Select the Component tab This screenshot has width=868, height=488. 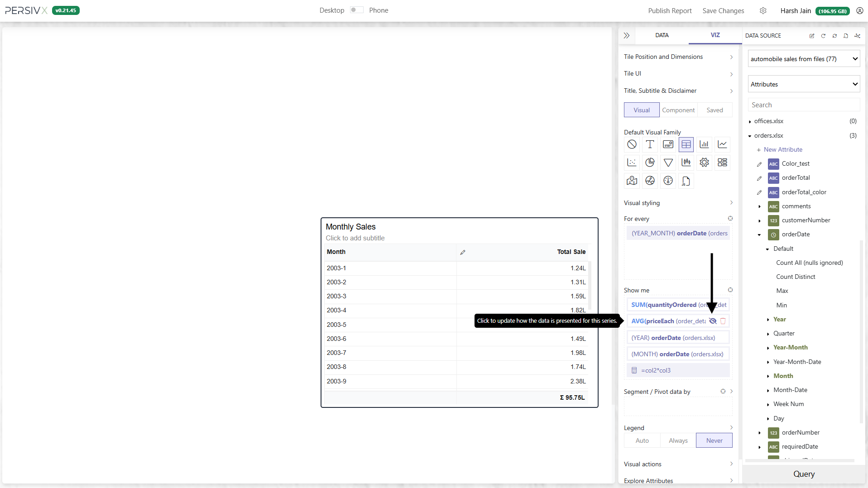pos(678,110)
